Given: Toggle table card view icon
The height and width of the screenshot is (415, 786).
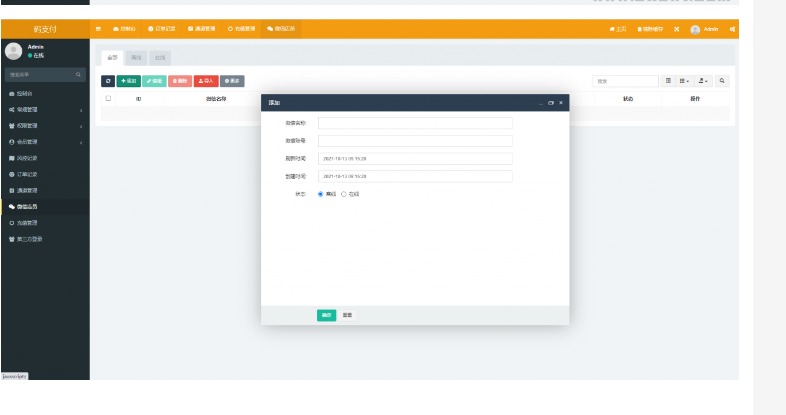Looking at the screenshot, I should click(x=669, y=81).
